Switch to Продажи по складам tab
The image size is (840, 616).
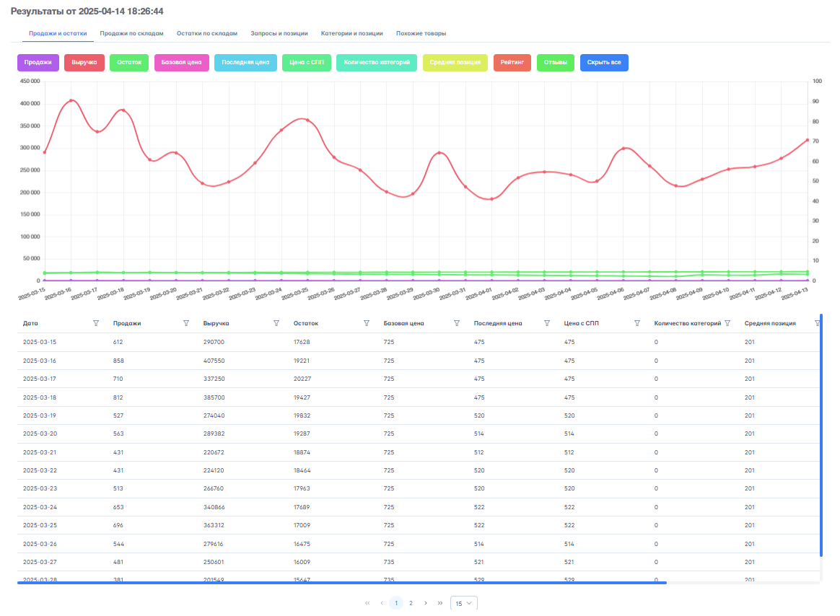[131, 33]
